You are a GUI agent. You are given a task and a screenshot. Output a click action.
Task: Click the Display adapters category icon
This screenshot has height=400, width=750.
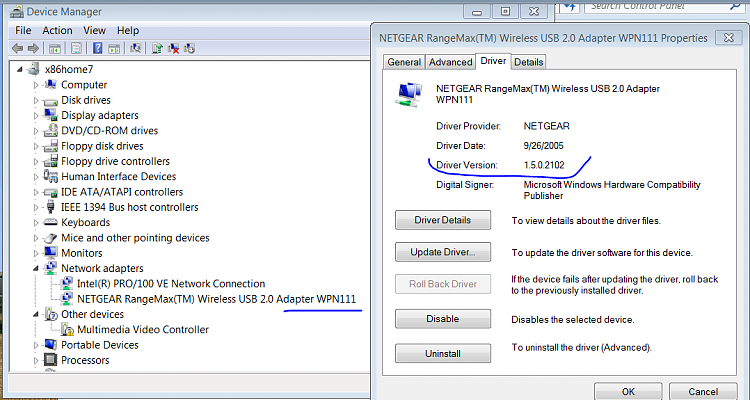click(x=50, y=115)
